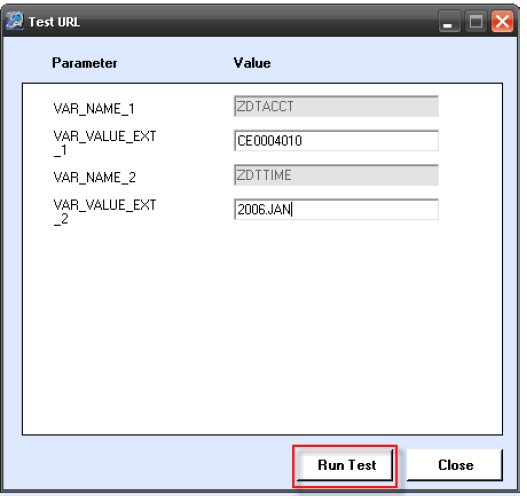The width and height of the screenshot is (527, 499).
Task: Select the VAR_VALUE_EXT_2 parameter label
Action: pyautogui.click(x=105, y=212)
